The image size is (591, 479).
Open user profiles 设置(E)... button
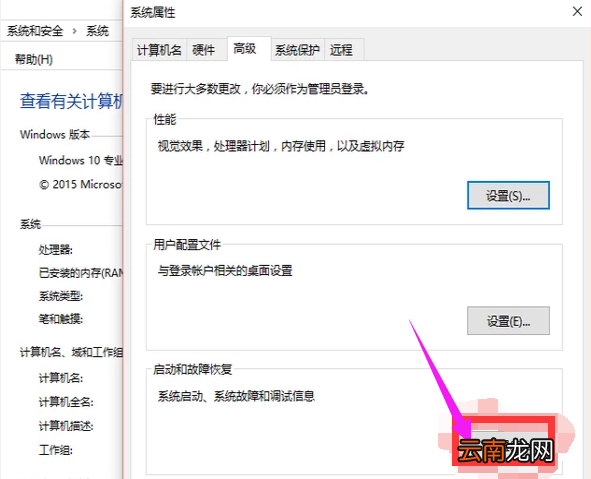coord(508,321)
